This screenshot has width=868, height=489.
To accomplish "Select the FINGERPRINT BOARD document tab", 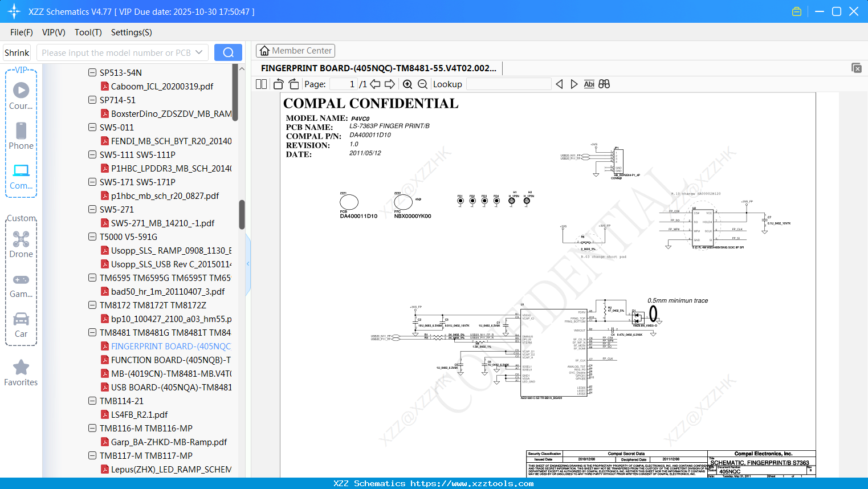I will coord(378,68).
